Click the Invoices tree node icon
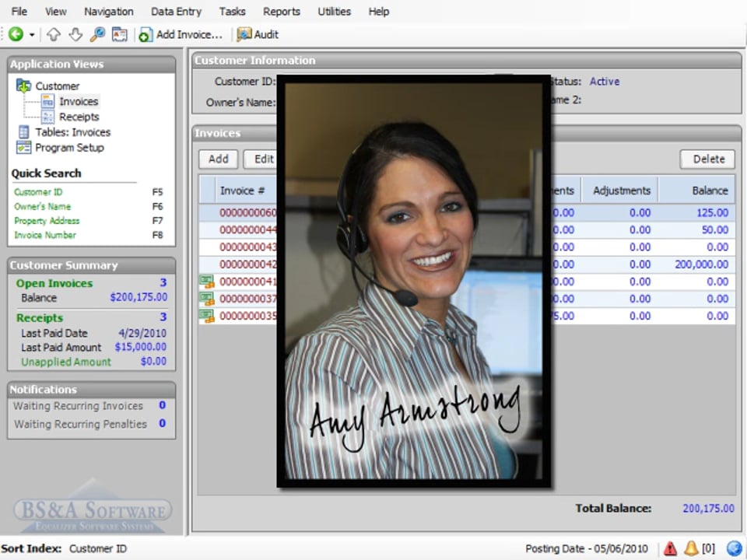The height and width of the screenshot is (560, 747). click(x=47, y=101)
